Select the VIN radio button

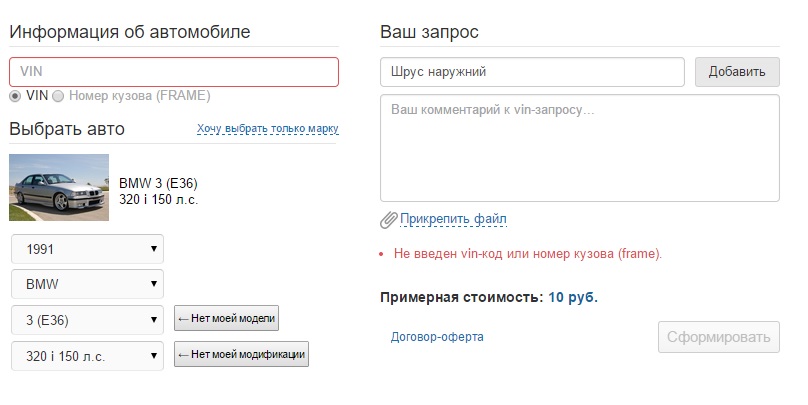(x=15, y=96)
